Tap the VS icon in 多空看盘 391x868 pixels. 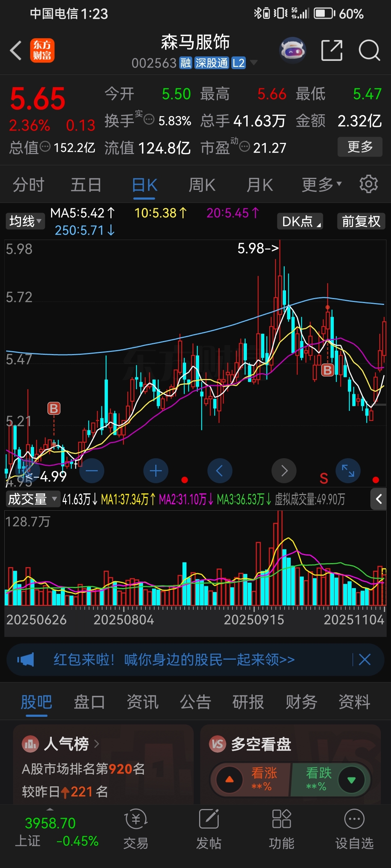tap(217, 744)
